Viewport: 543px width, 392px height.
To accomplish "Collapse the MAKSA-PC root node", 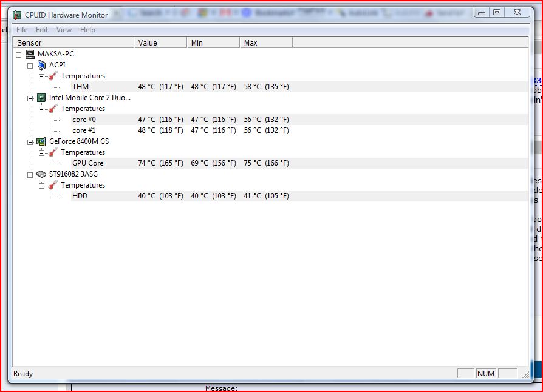I will [19, 55].
